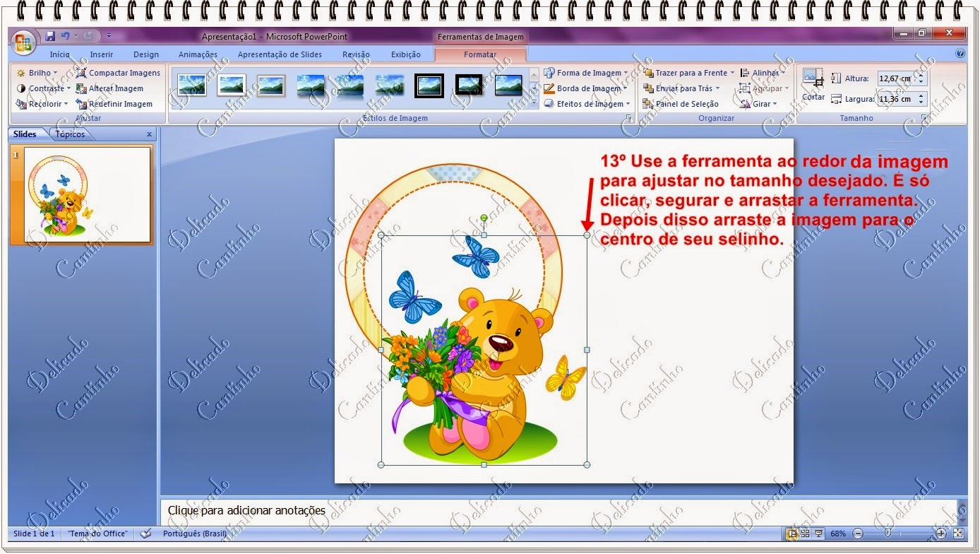Screen dimensions: 980x554
Task: Switch to Slide Sorter view
Action: [x=806, y=534]
